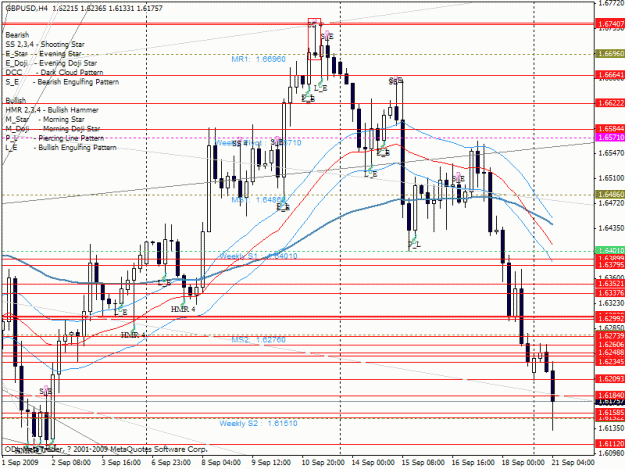Select the green 1.64010 price tag
The image size is (625, 469).
point(609,250)
